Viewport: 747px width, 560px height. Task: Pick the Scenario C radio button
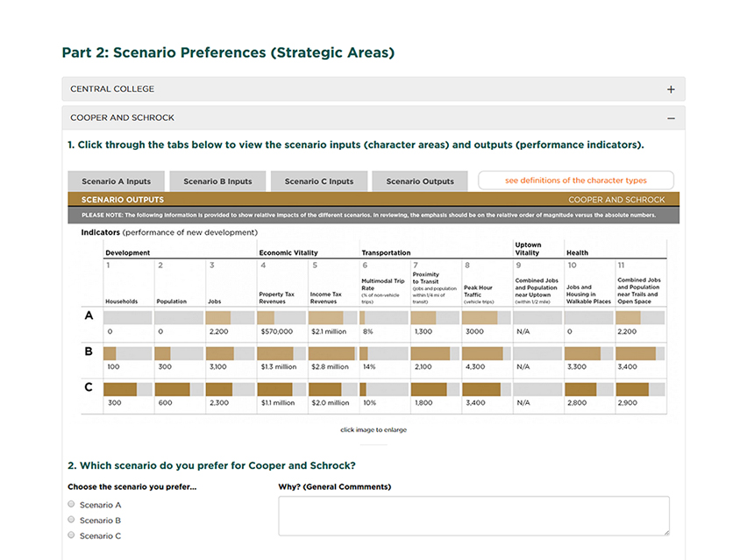(x=72, y=535)
